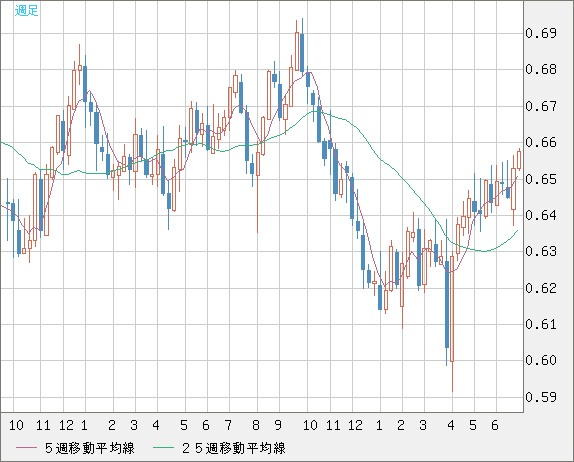This screenshot has width=574, height=462.
Task: Select the 0.67 price axis label
Action: click(x=541, y=106)
